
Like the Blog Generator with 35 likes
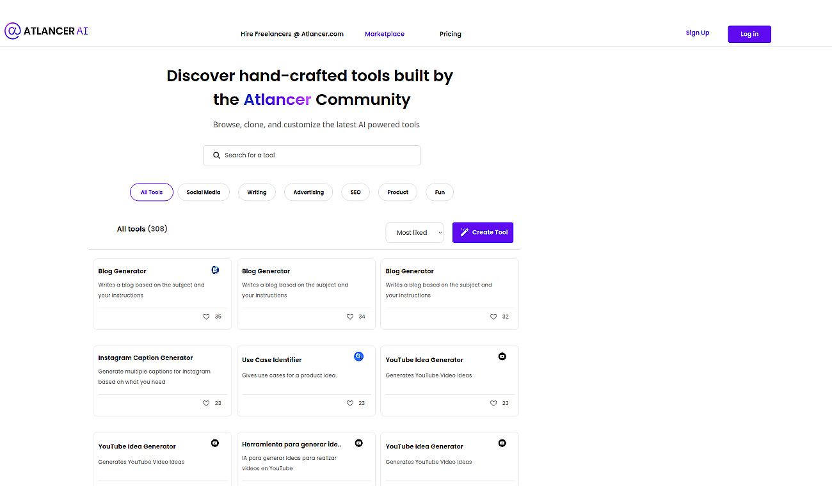click(x=206, y=317)
